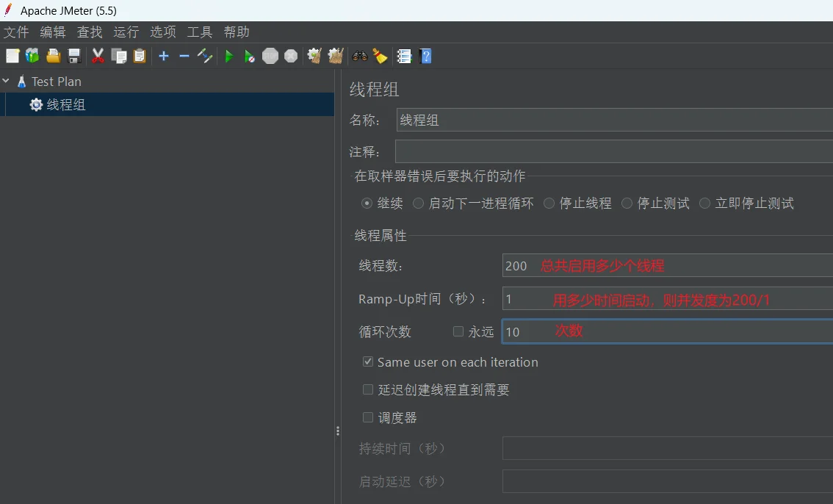The width and height of the screenshot is (833, 504).
Task: Click the Open file folder icon
Action: 53,56
